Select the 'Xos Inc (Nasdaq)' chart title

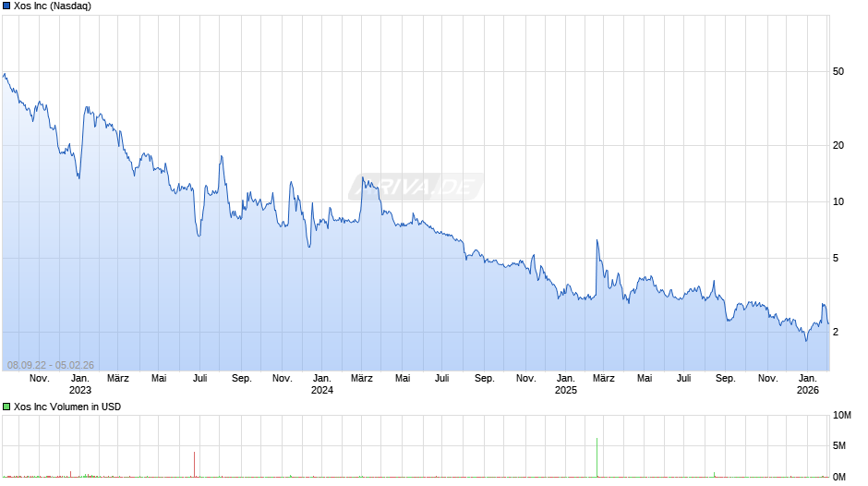pos(53,6)
